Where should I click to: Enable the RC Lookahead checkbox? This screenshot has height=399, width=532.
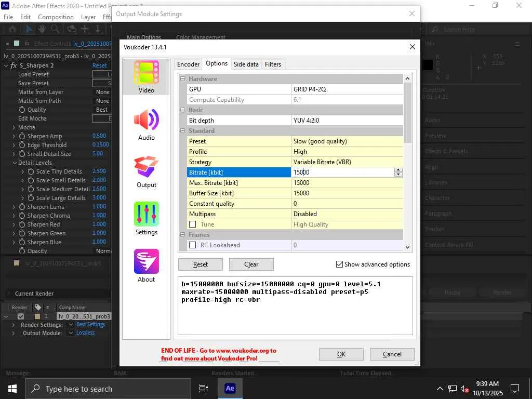192,245
